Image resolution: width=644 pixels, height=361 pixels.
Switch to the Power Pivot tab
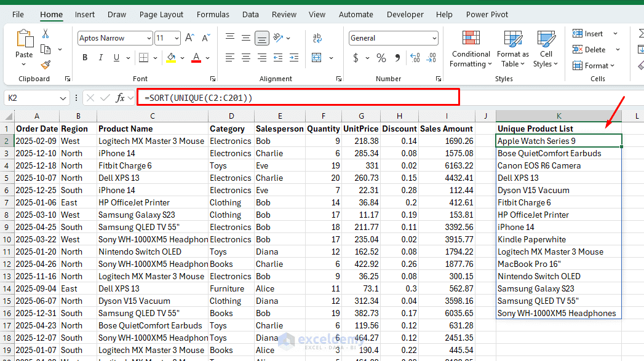tap(487, 14)
